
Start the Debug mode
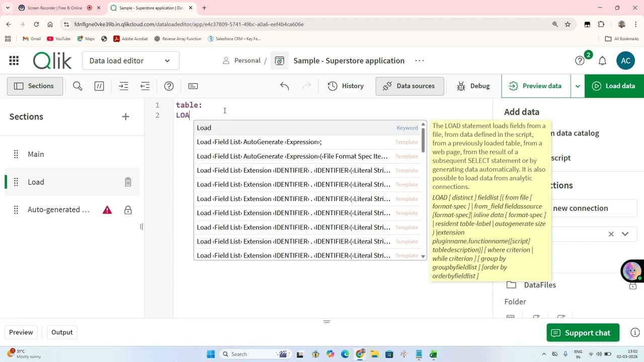(x=473, y=86)
